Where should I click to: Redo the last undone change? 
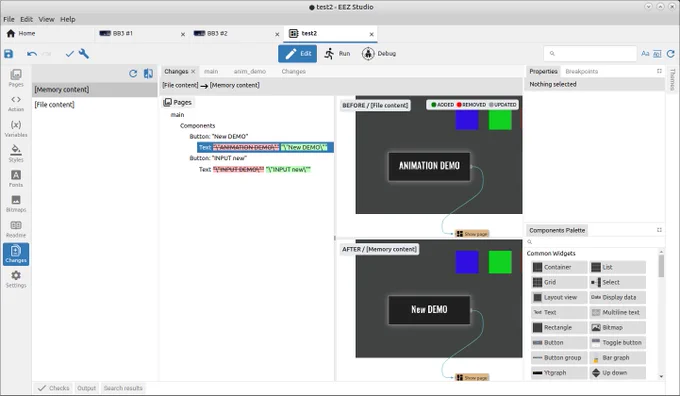coord(46,54)
